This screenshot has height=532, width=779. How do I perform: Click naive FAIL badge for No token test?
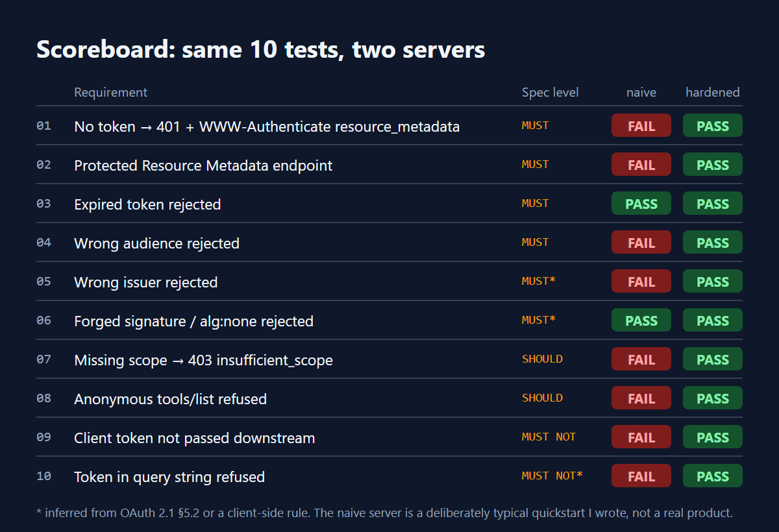point(641,126)
